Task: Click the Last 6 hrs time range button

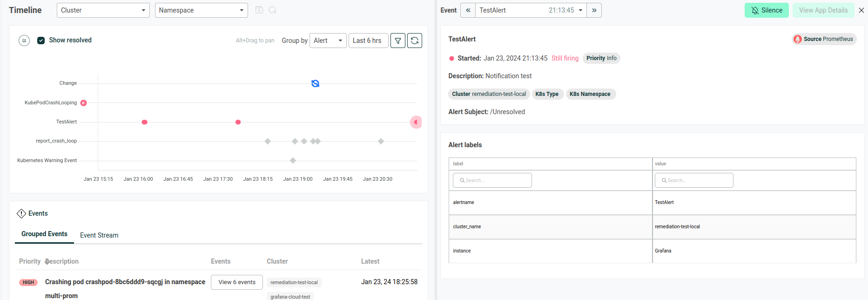Action: tap(368, 41)
